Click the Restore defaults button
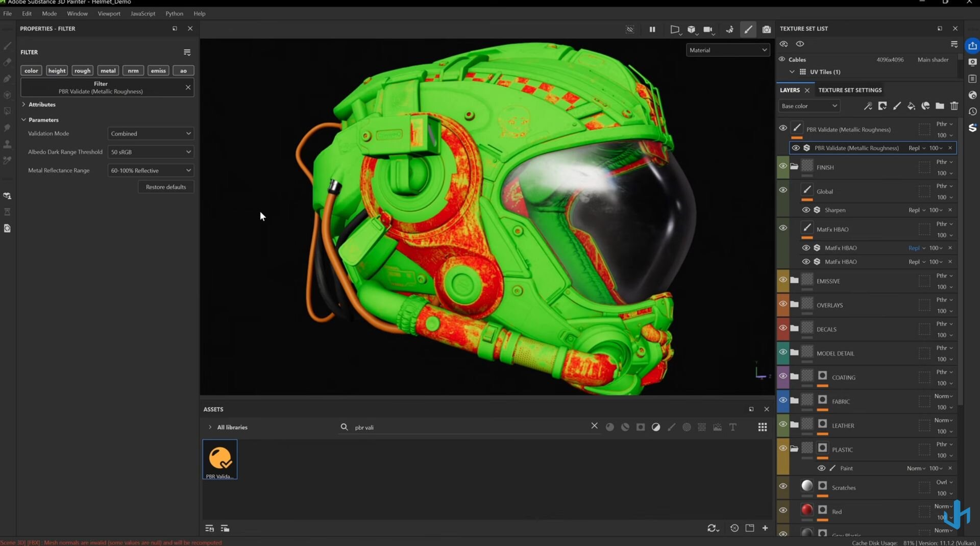980x546 pixels. click(x=166, y=187)
